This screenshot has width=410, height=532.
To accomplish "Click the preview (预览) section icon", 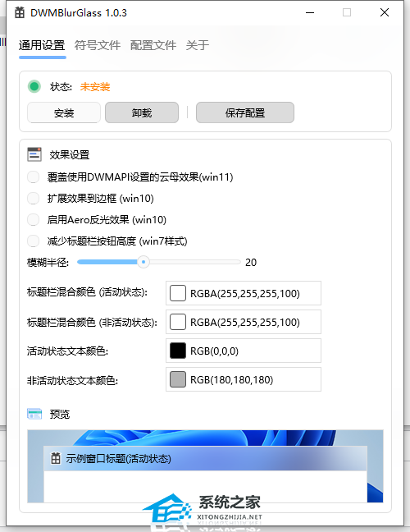I will click(34, 414).
